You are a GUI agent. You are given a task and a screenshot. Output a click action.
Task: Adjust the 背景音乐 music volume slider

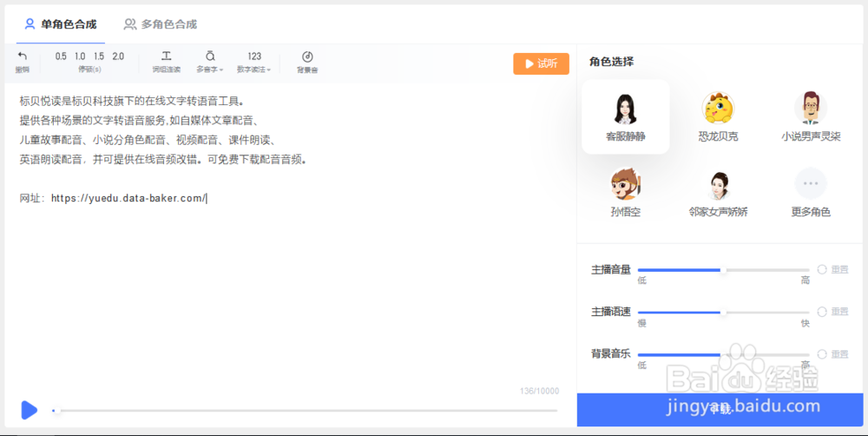724,354
